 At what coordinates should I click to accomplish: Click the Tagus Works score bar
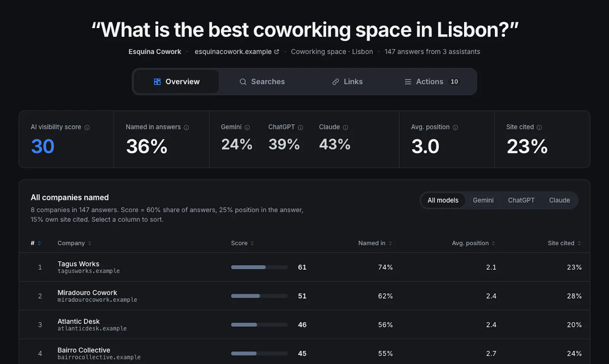(259, 267)
